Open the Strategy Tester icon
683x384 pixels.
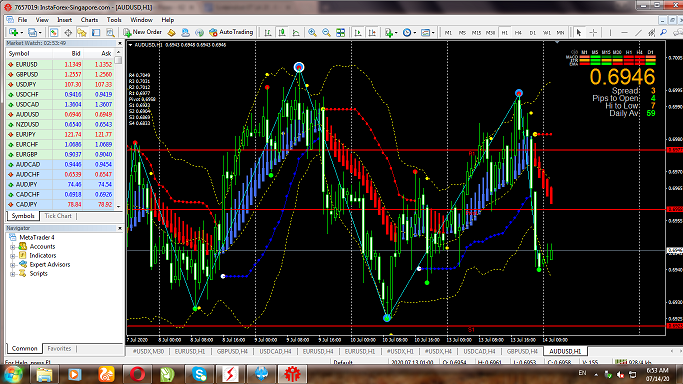pyautogui.click(x=110, y=32)
